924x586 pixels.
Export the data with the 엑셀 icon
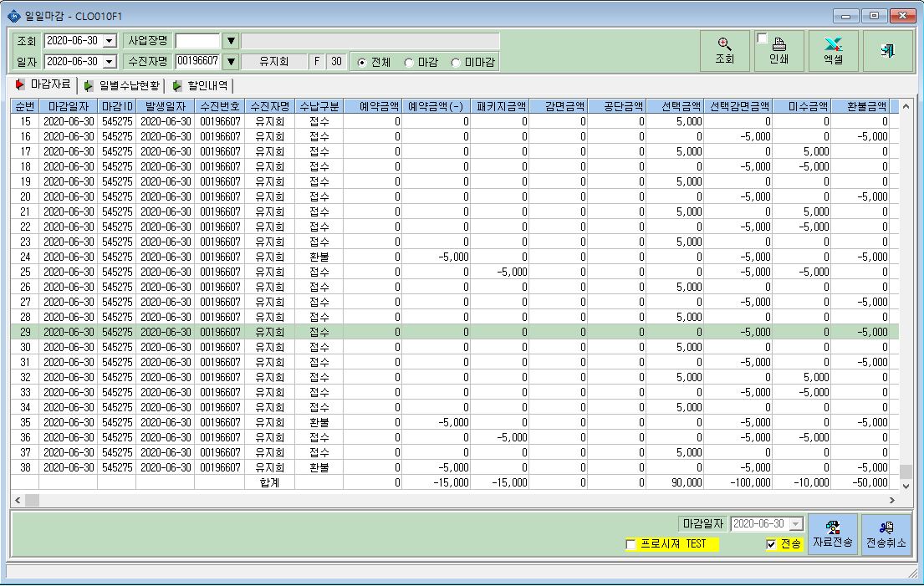click(x=833, y=44)
